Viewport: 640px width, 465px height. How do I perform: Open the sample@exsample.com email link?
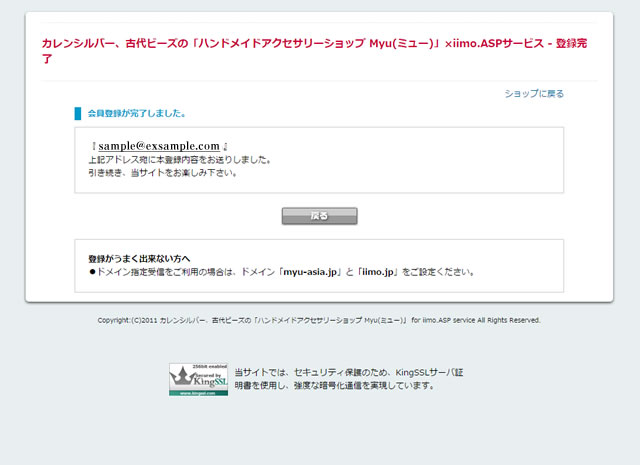click(x=159, y=146)
